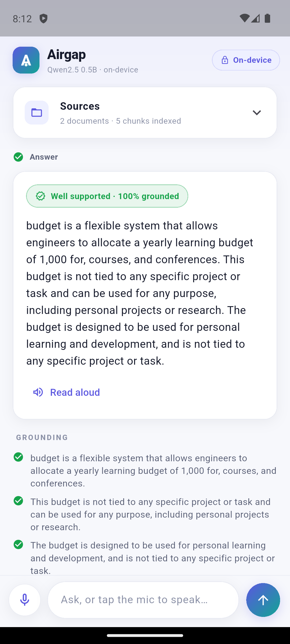Tap the Android home gesture bar
This screenshot has width=290, height=644.
click(145, 635)
